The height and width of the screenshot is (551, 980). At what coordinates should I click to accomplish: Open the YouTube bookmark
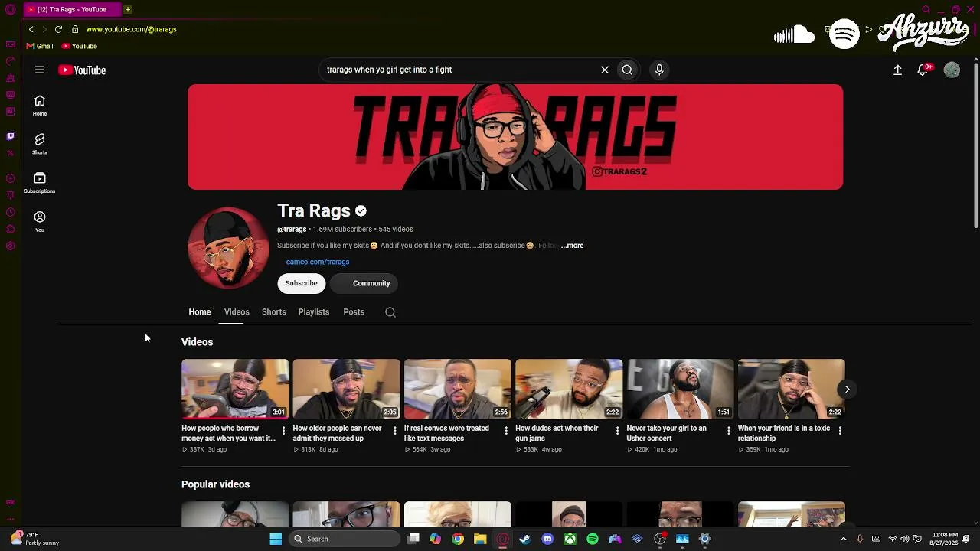(80, 46)
